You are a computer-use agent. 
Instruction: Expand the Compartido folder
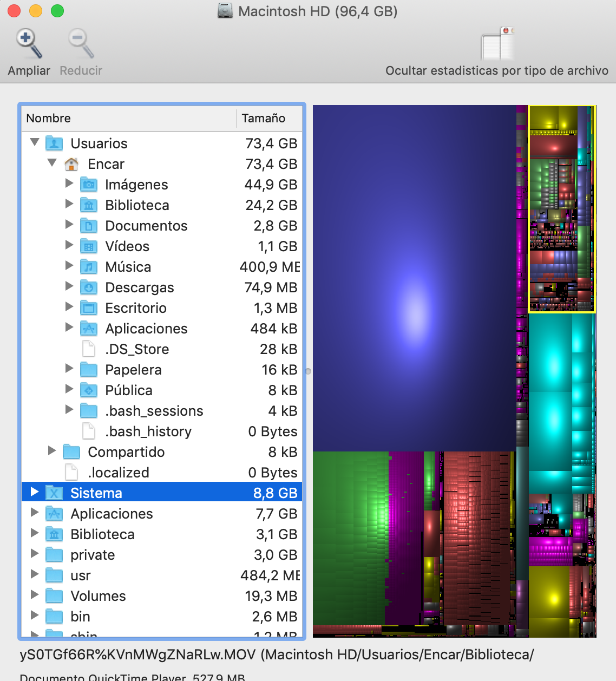[51, 451]
